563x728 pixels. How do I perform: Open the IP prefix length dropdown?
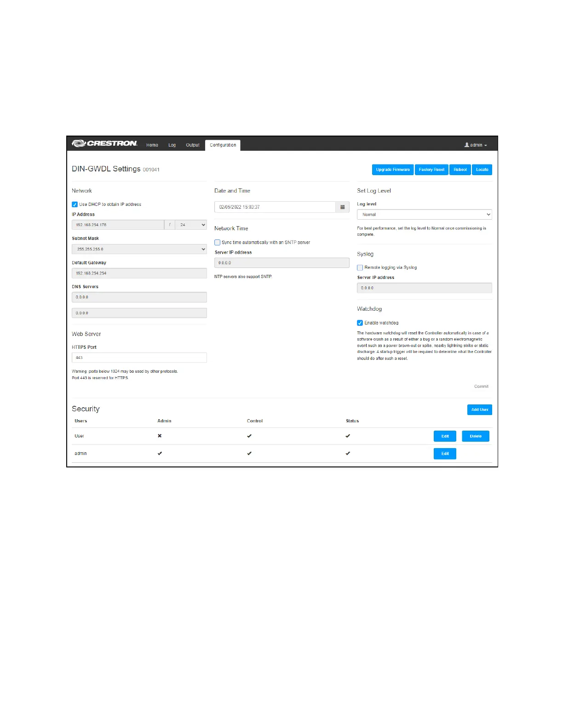click(x=191, y=225)
